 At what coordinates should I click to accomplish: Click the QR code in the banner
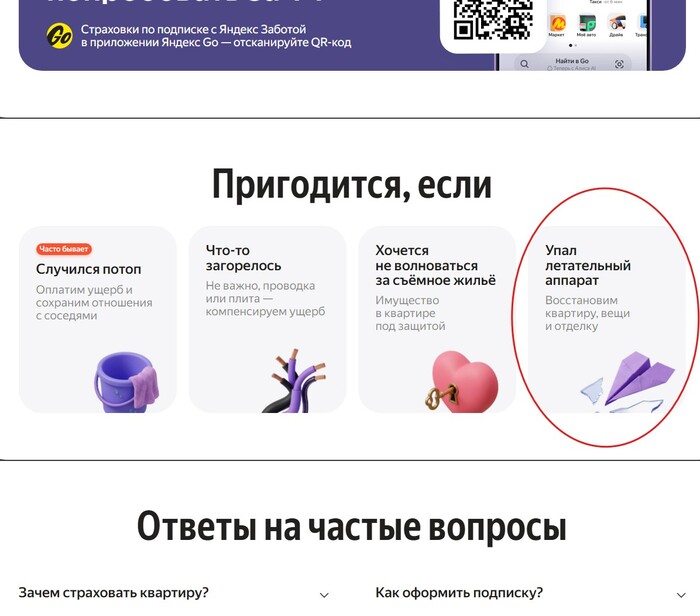pos(493,19)
